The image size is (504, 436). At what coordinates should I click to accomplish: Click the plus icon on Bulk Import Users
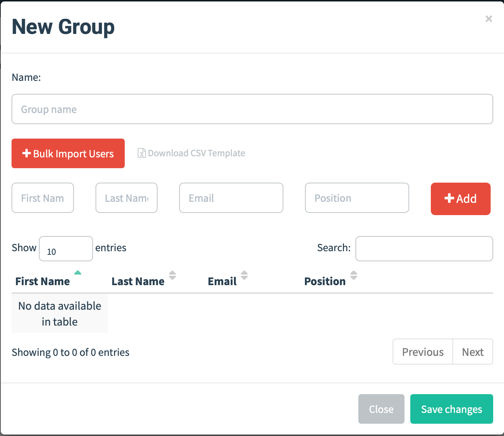tap(26, 153)
